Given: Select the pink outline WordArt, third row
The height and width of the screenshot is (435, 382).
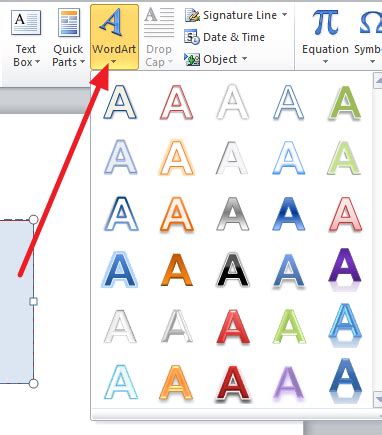Looking at the screenshot, I should pos(345,214).
